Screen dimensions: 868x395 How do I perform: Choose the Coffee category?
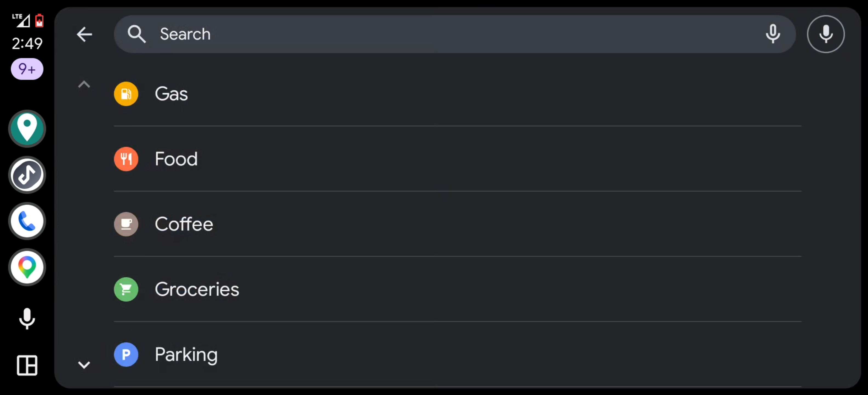coord(457,224)
